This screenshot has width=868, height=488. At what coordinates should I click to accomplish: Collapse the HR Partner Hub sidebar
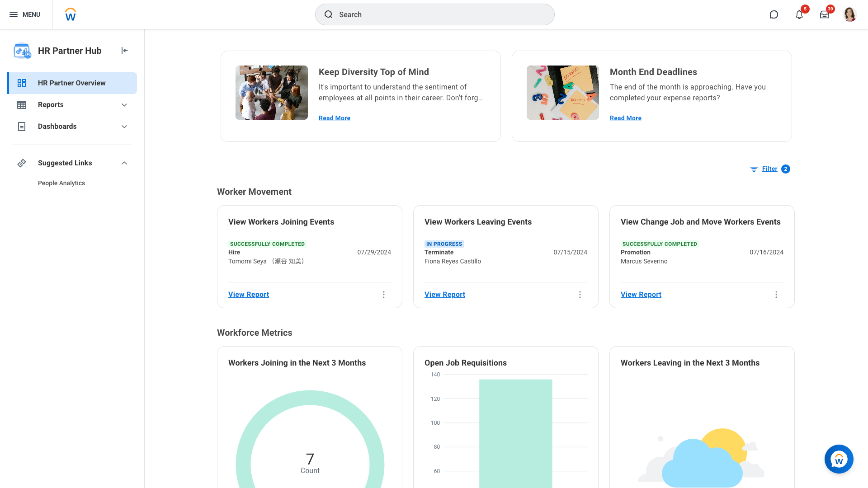point(124,51)
